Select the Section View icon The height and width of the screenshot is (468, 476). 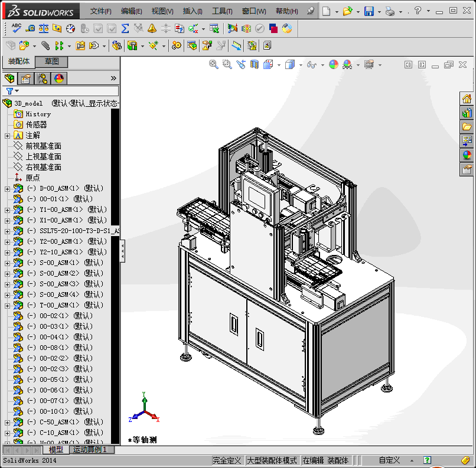point(255,64)
